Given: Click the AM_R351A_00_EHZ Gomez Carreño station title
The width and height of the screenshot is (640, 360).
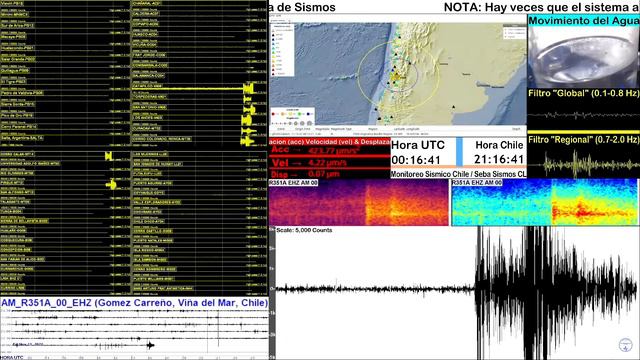Looking at the screenshot, I should [x=134, y=303].
